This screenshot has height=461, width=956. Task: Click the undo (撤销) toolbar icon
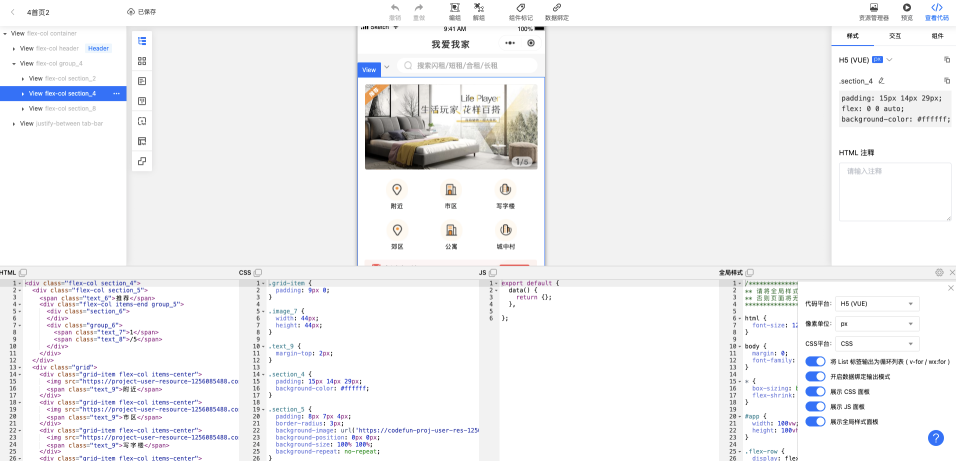point(395,8)
